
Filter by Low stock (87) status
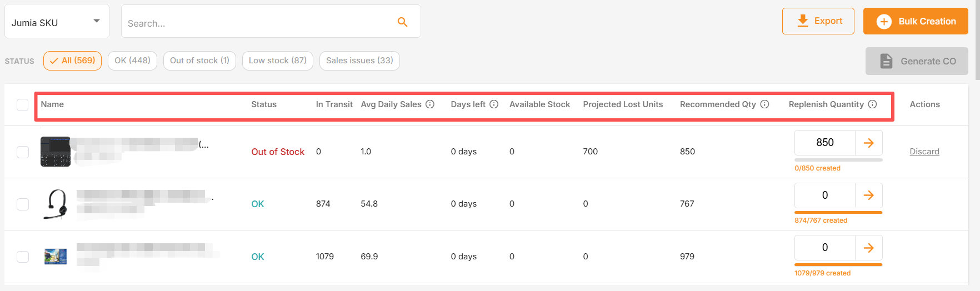coord(278,61)
